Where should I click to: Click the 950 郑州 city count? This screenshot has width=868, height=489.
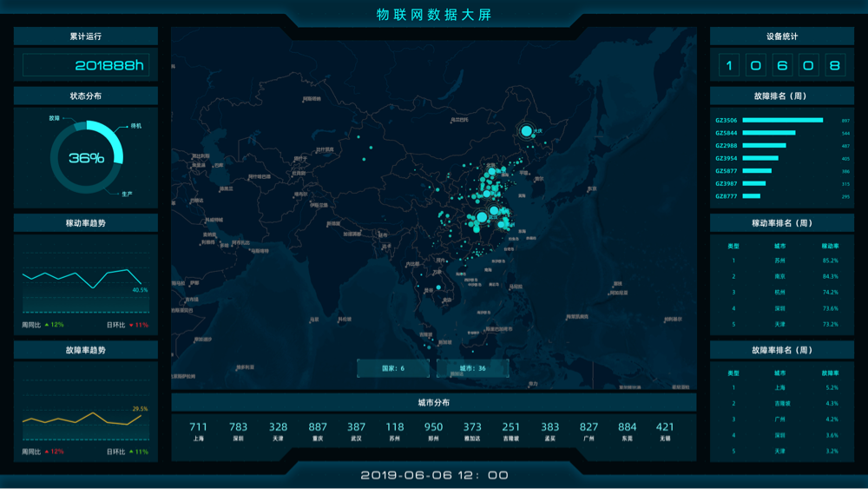[x=433, y=431]
